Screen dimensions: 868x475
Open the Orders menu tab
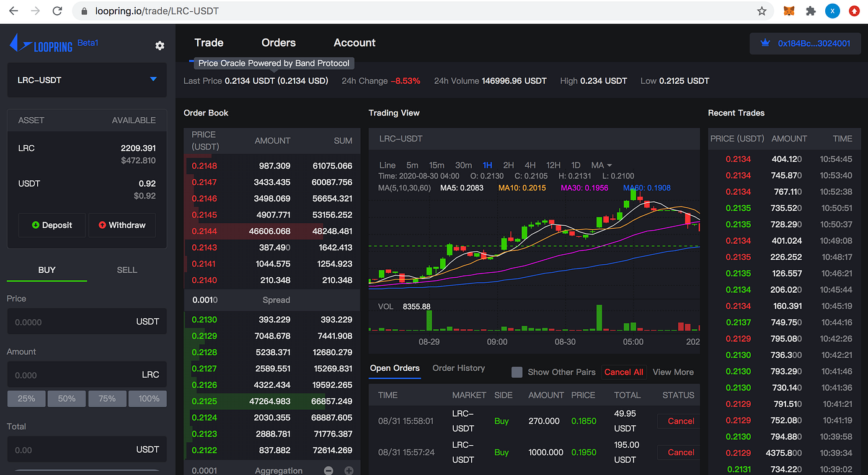pos(278,43)
